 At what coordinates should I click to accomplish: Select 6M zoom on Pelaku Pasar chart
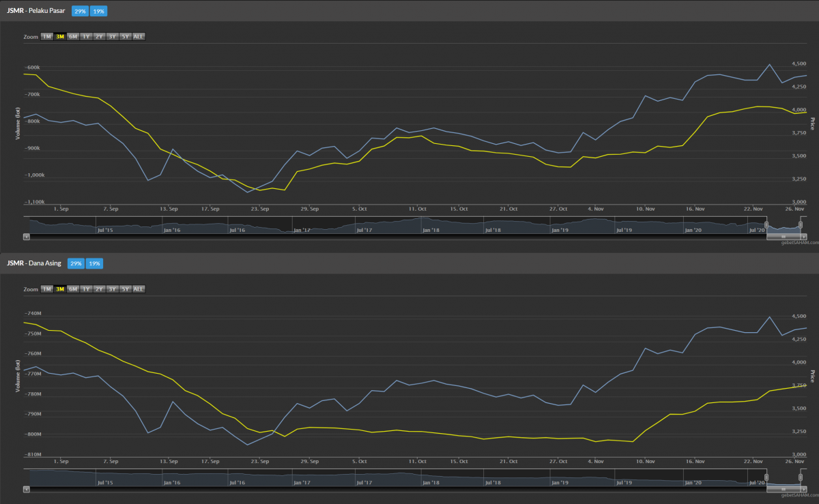(73, 36)
